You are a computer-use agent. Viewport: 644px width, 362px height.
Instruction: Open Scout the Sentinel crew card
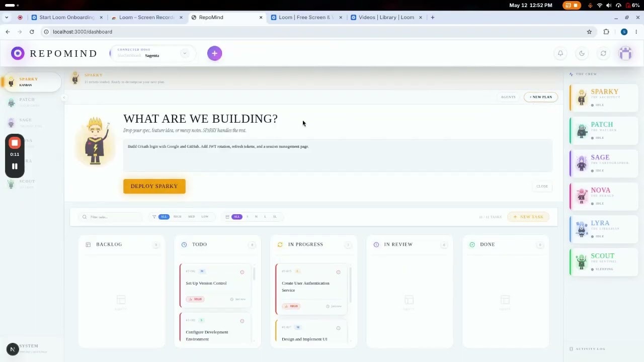click(x=604, y=262)
